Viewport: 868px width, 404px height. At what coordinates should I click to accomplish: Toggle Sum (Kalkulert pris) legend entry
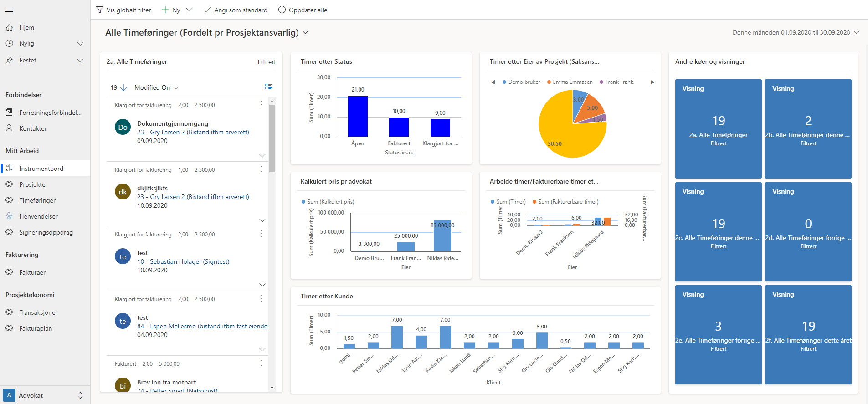(x=328, y=202)
